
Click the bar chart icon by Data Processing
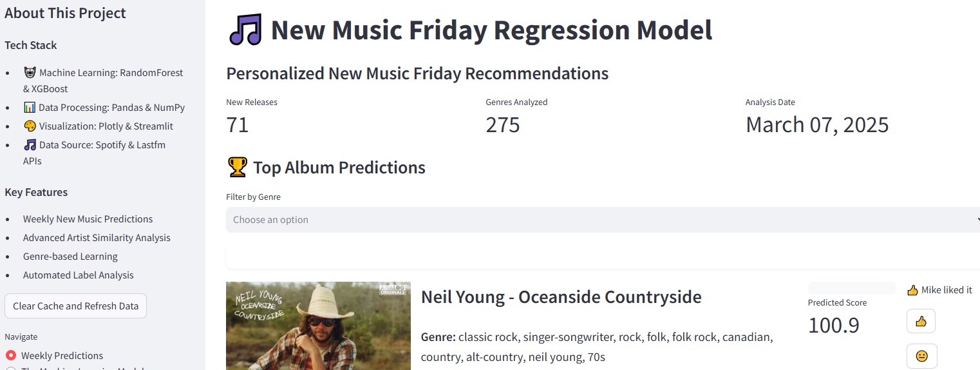(30, 108)
